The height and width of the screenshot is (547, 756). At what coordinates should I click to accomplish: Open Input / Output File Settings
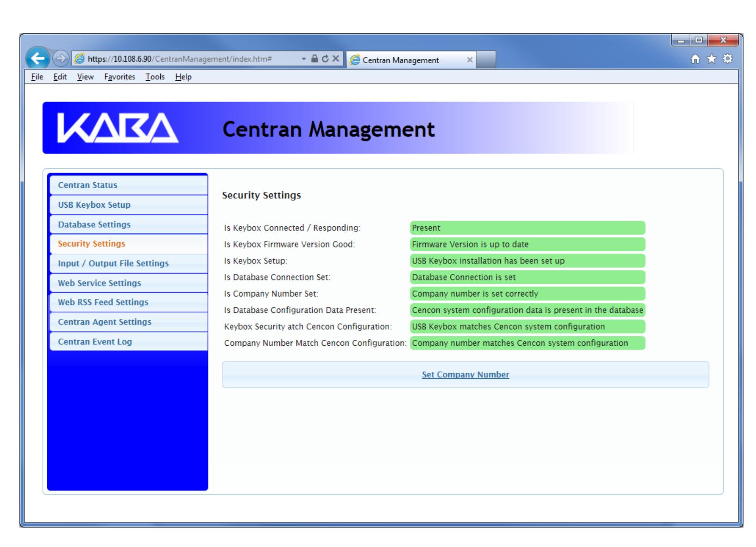coord(128,263)
